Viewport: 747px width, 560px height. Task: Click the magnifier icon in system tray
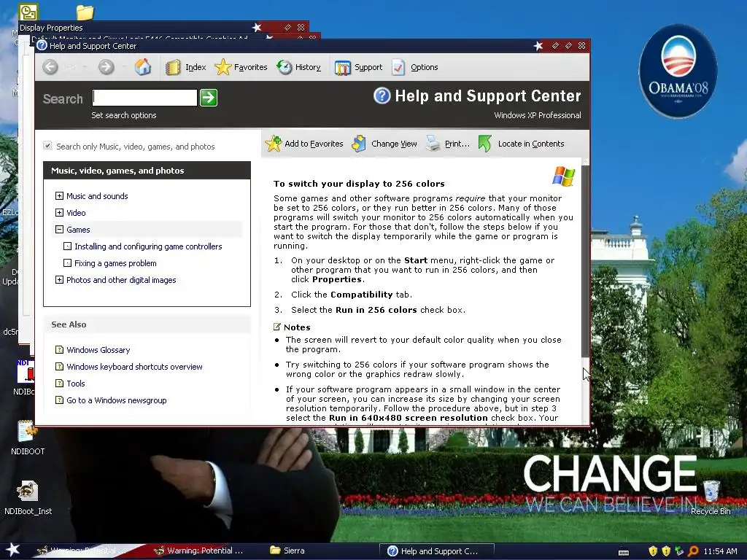click(693, 551)
